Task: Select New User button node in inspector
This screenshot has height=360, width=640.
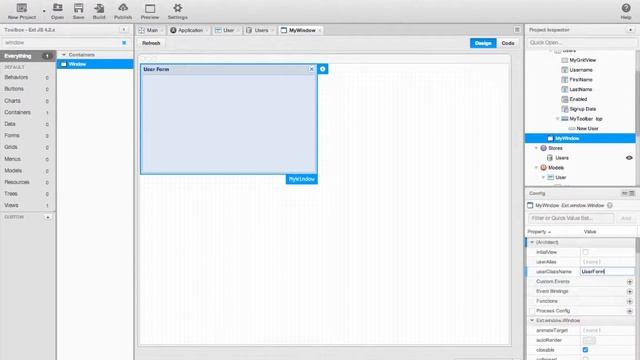Action: (x=587, y=129)
